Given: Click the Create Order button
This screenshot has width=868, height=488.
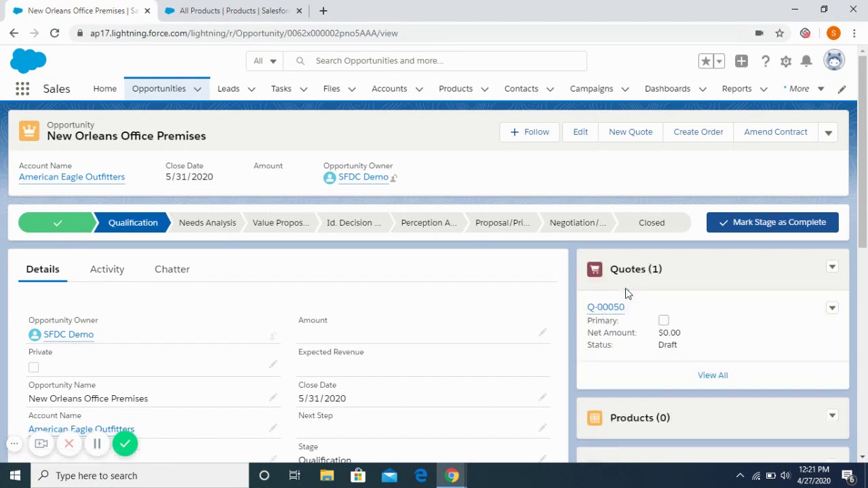Looking at the screenshot, I should [698, 132].
